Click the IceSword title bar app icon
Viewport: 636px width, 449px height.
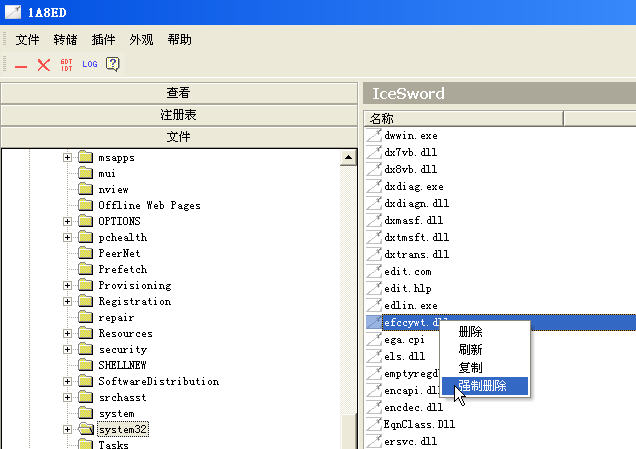pyautogui.click(x=13, y=12)
